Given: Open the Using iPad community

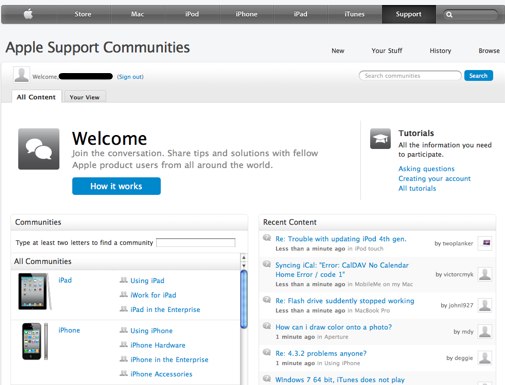Looking at the screenshot, I should click(x=147, y=280).
